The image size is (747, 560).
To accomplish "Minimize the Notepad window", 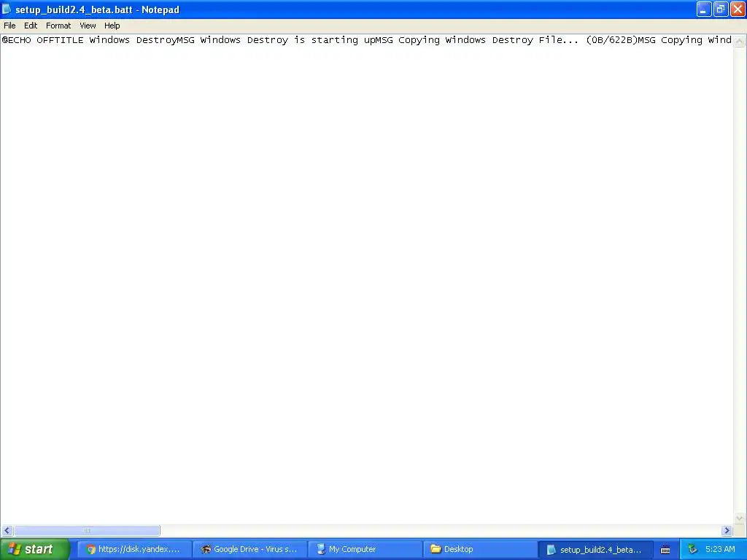I will tap(704, 9).
